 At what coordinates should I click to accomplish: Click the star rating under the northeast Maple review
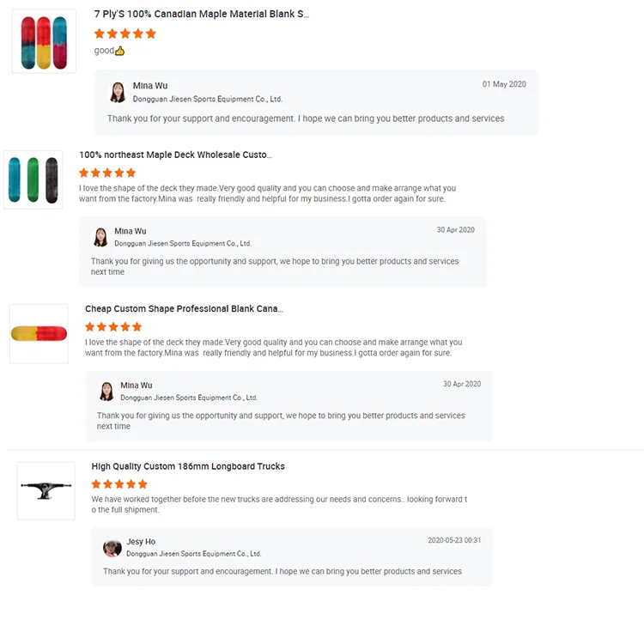click(107, 173)
